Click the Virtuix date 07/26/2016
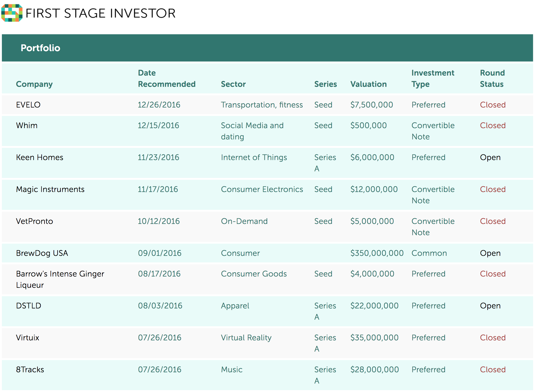Viewport: 534px width, 392px height. coord(160,338)
